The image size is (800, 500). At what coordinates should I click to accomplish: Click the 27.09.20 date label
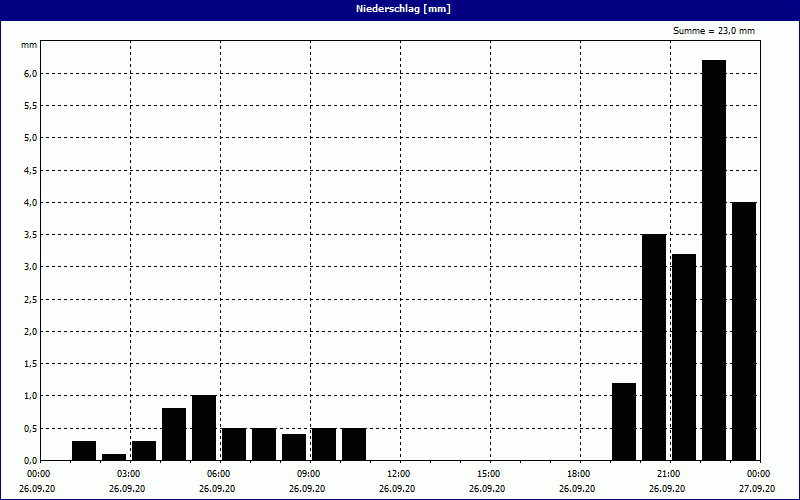click(x=757, y=489)
